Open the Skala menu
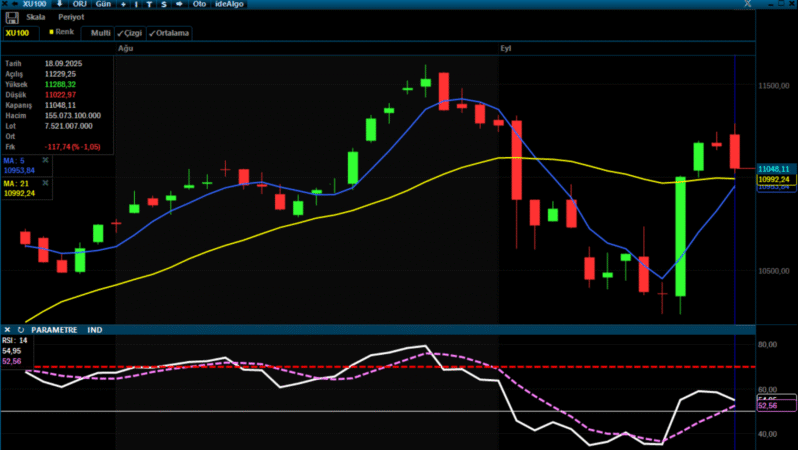 click(x=37, y=18)
